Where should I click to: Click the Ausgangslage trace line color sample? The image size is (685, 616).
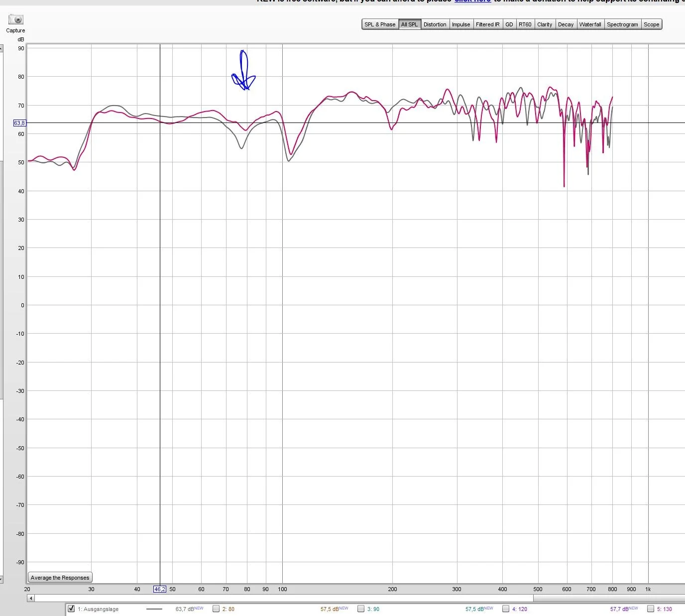coord(154,609)
